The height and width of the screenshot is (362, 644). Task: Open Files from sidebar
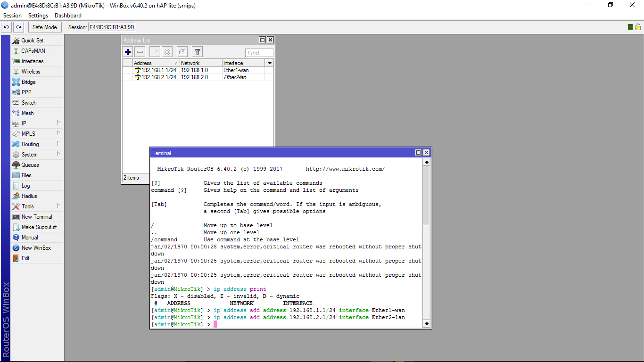point(37,175)
